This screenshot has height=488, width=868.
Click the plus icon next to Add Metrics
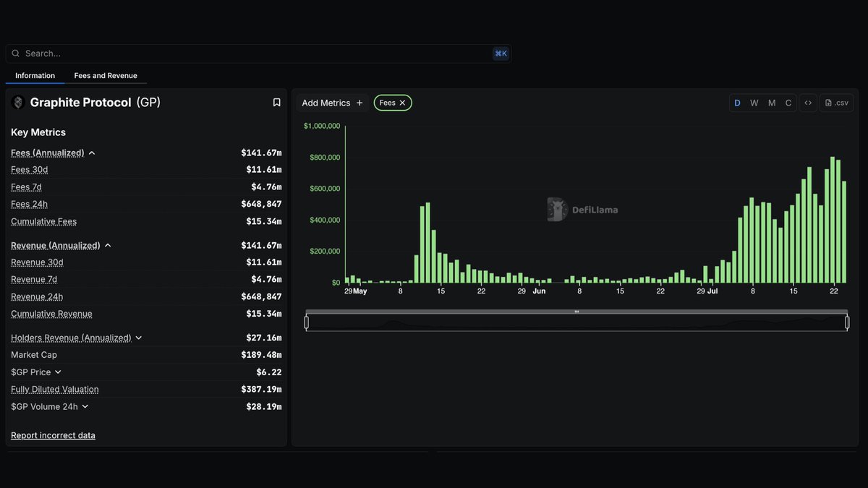point(359,103)
